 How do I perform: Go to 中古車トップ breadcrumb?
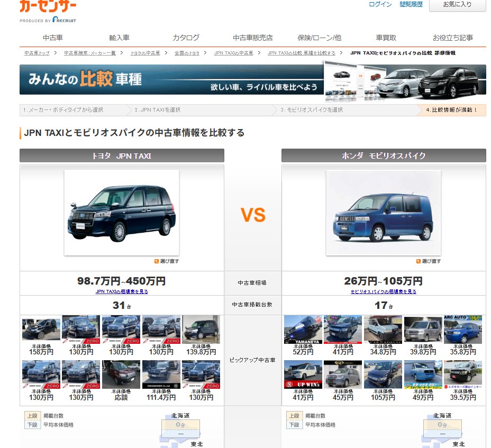[37, 53]
